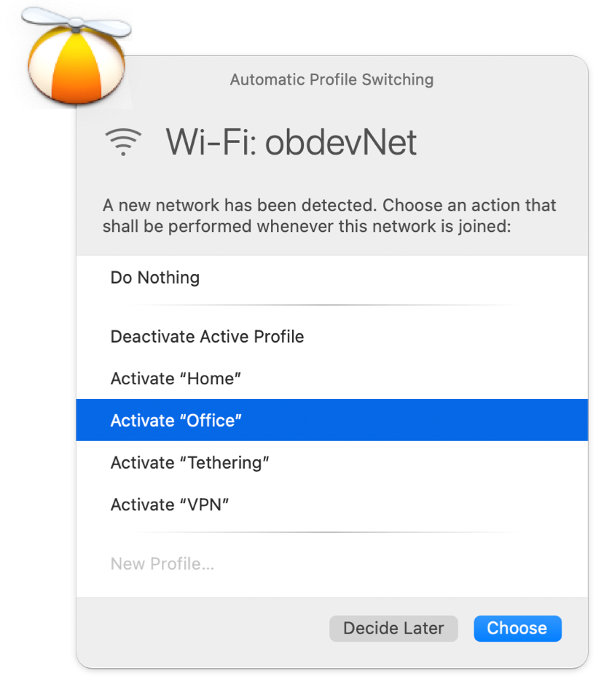Choose Activate "Home" profile entry
612x700 pixels.
click(332, 378)
